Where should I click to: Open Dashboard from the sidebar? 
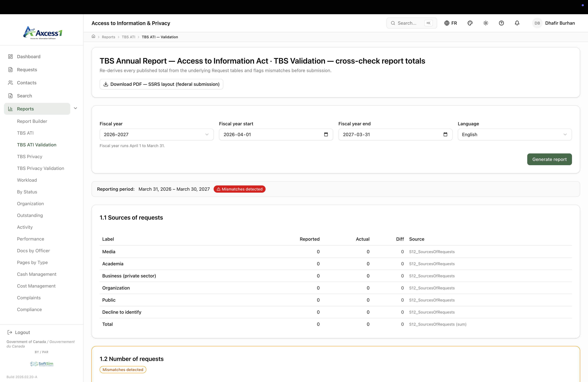coord(29,57)
